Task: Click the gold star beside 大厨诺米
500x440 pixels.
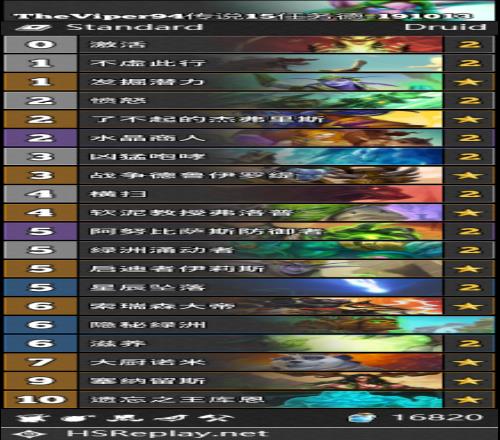Action: (469, 362)
